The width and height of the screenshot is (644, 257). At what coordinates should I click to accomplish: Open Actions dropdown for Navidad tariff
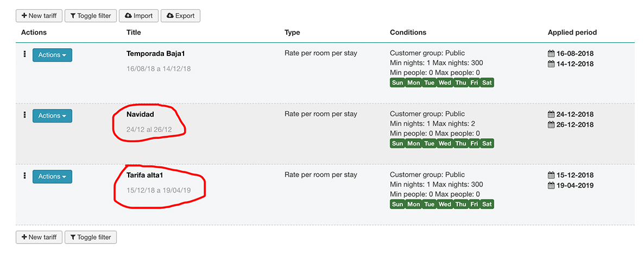point(52,115)
